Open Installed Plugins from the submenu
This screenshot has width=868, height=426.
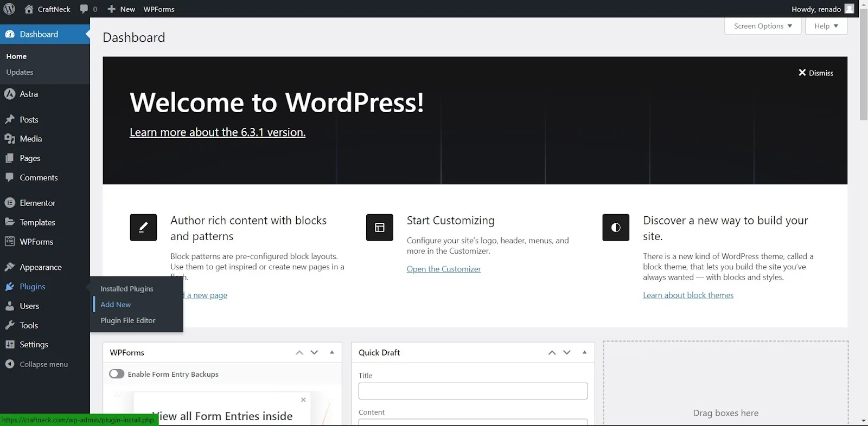coord(127,289)
